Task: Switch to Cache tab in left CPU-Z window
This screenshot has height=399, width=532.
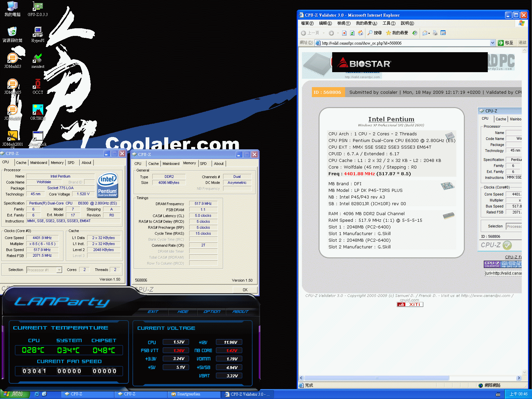Action: point(21,163)
